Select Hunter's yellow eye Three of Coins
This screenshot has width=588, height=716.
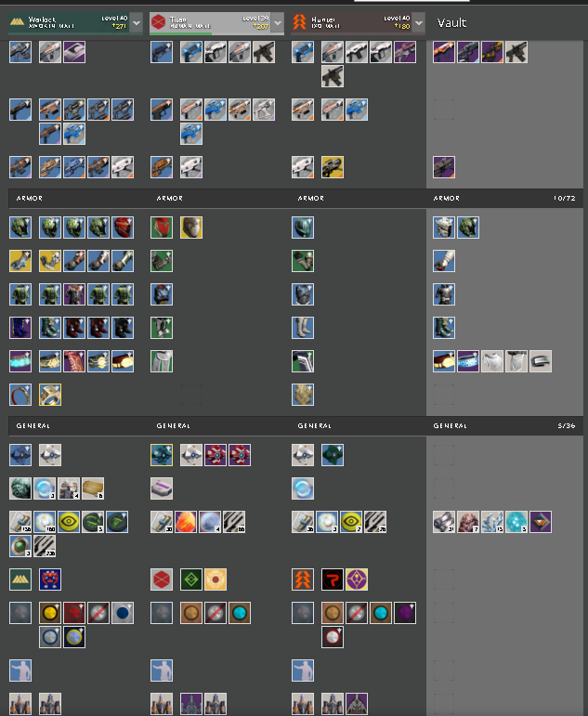click(351, 522)
